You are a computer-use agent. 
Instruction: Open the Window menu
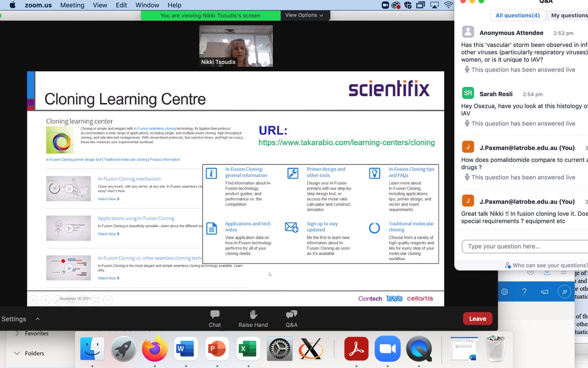click(x=147, y=5)
